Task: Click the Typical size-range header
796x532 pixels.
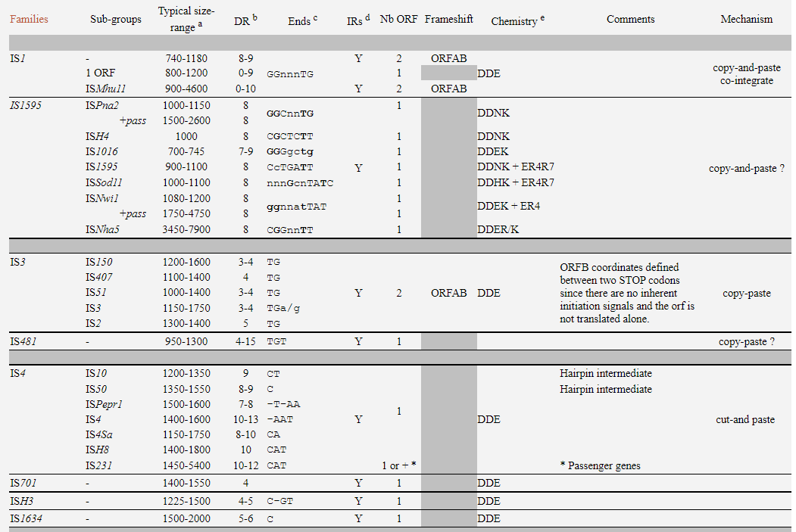Action: pos(186,19)
